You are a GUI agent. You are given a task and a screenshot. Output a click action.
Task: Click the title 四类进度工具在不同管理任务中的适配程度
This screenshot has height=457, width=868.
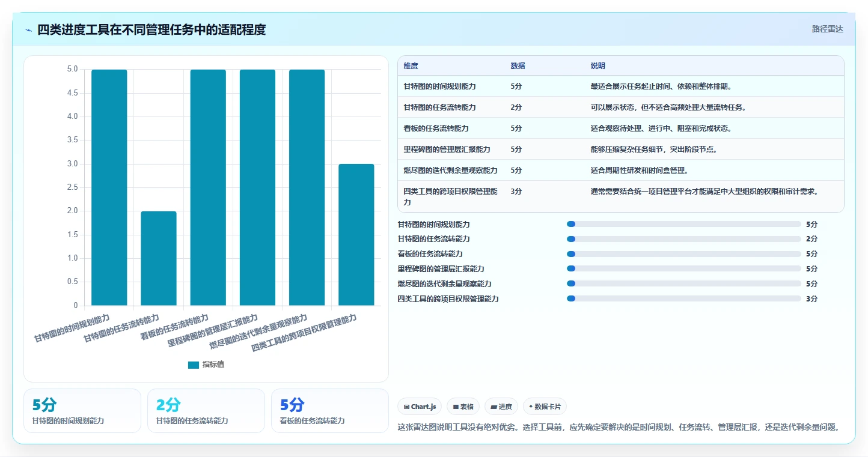pos(151,29)
